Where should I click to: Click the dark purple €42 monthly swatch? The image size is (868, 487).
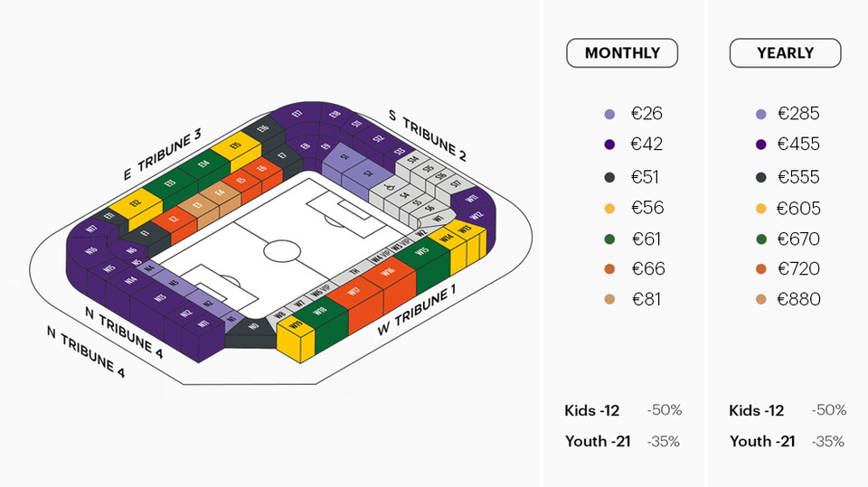click(x=610, y=145)
